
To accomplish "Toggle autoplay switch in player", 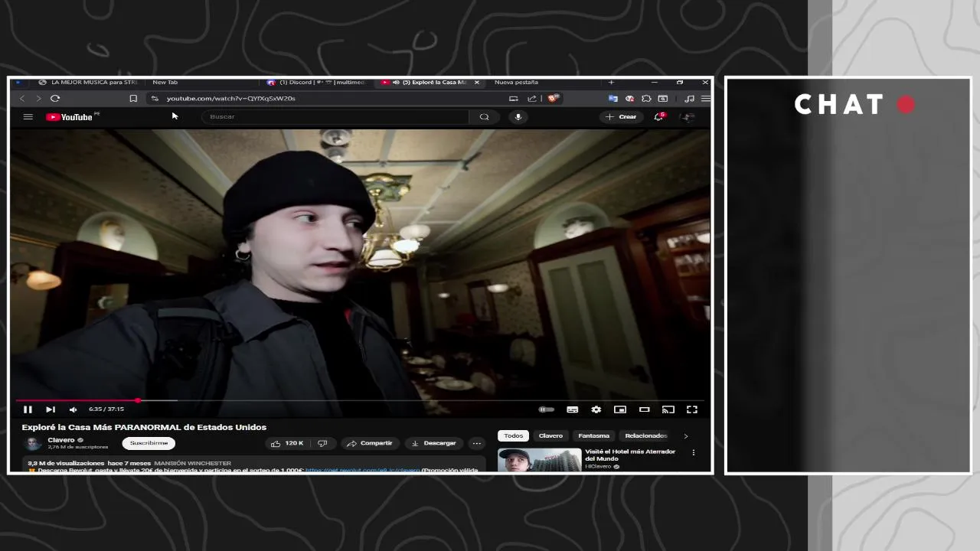I will 546,409.
